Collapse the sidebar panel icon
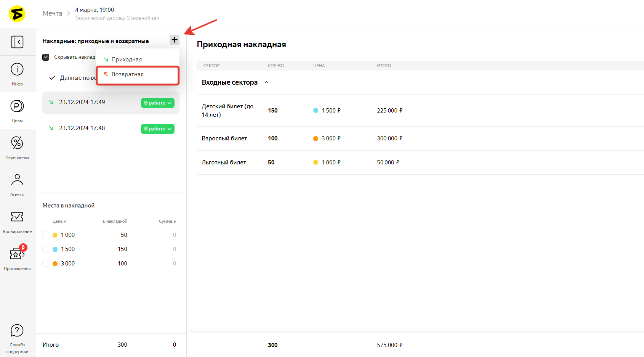Screen dimensions: 644x357 pos(17,42)
